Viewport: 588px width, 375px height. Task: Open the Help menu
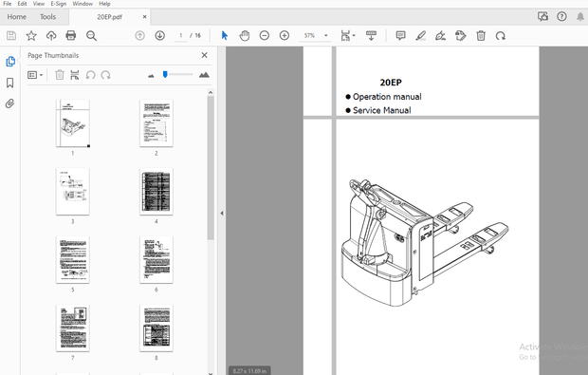coord(104,4)
